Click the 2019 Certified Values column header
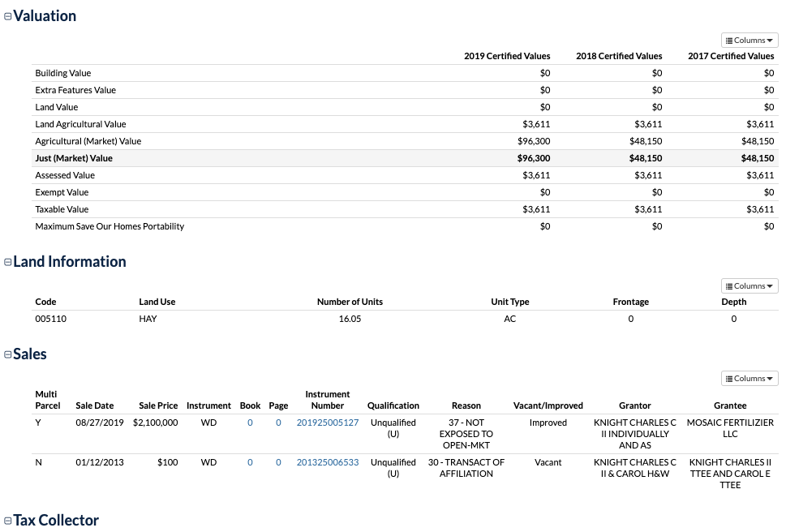 pyautogui.click(x=507, y=56)
